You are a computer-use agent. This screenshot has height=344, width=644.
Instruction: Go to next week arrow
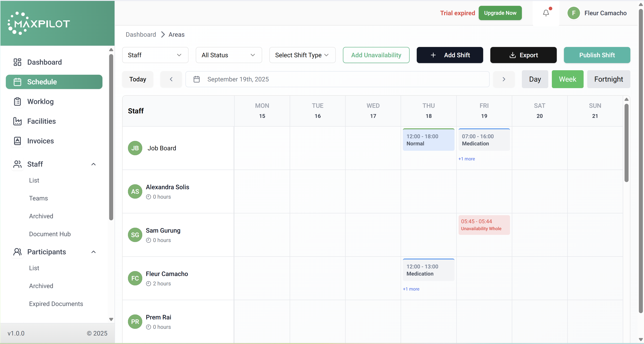504,79
